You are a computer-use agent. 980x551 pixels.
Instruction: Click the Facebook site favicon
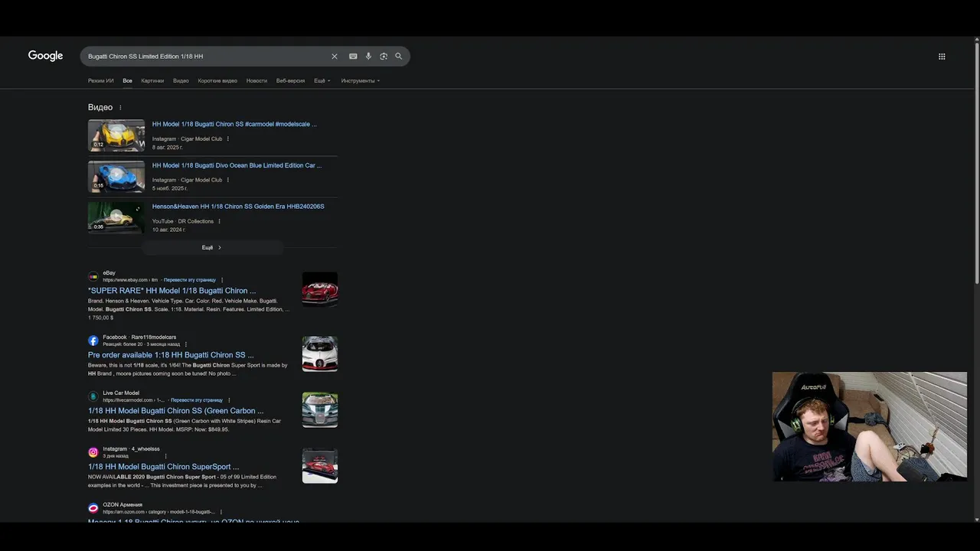[x=93, y=341]
